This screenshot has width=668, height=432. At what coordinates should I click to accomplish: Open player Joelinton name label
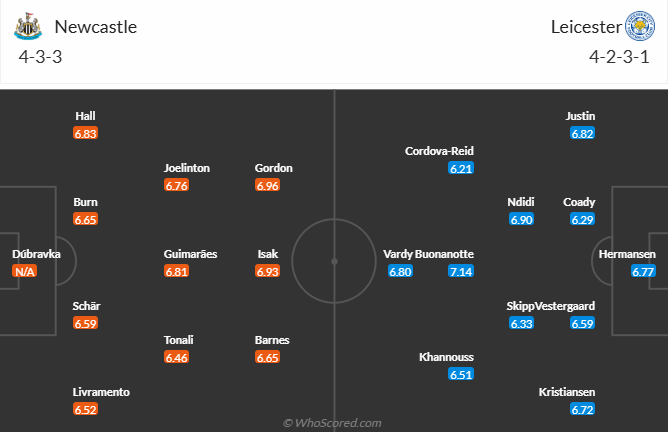tap(187, 168)
